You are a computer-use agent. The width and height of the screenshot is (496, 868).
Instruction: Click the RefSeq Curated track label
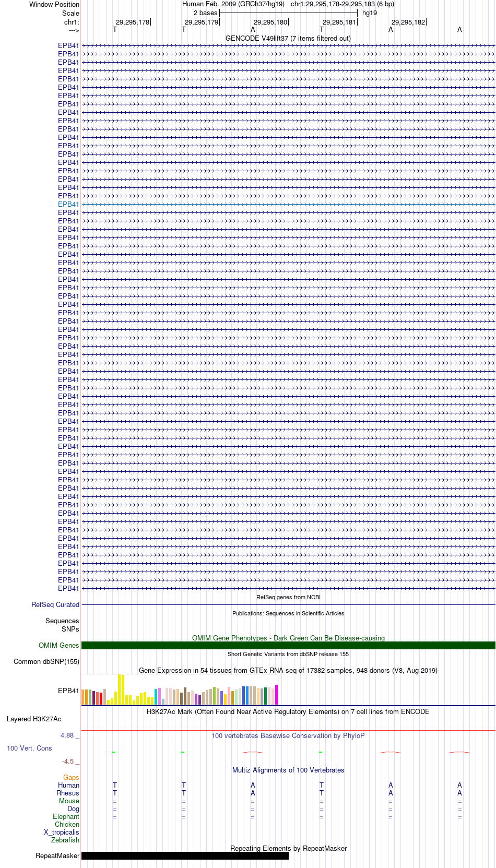point(55,605)
